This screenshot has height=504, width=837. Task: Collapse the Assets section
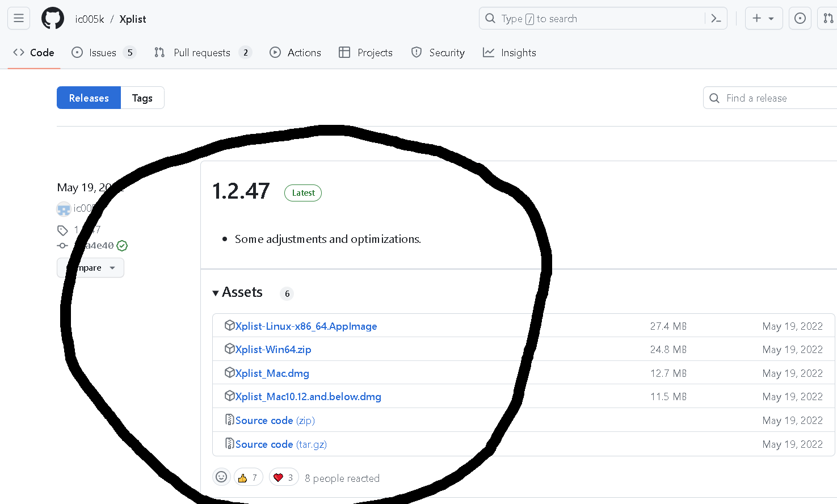tap(238, 292)
